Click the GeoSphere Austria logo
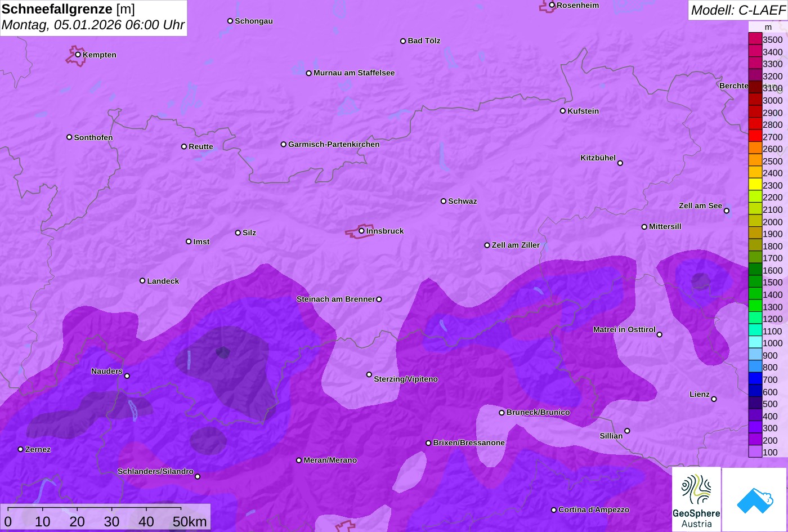This screenshot has width=788, height=532. (x=696, y=499)
